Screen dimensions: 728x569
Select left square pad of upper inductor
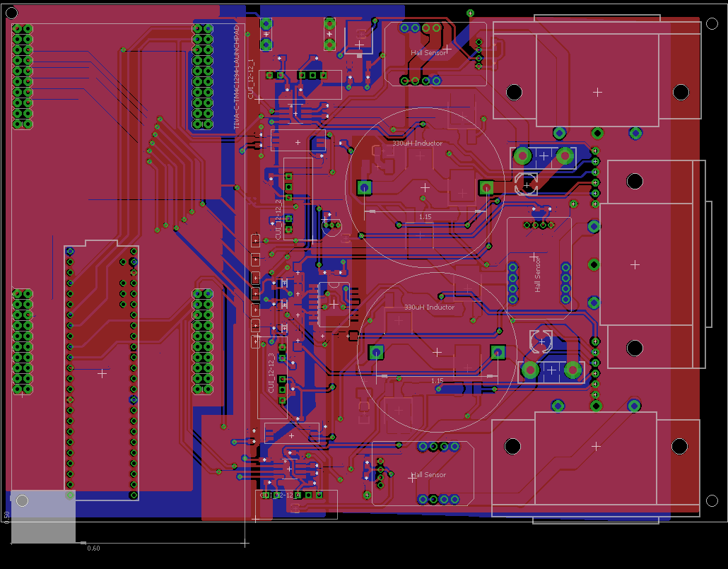point(364,187)
